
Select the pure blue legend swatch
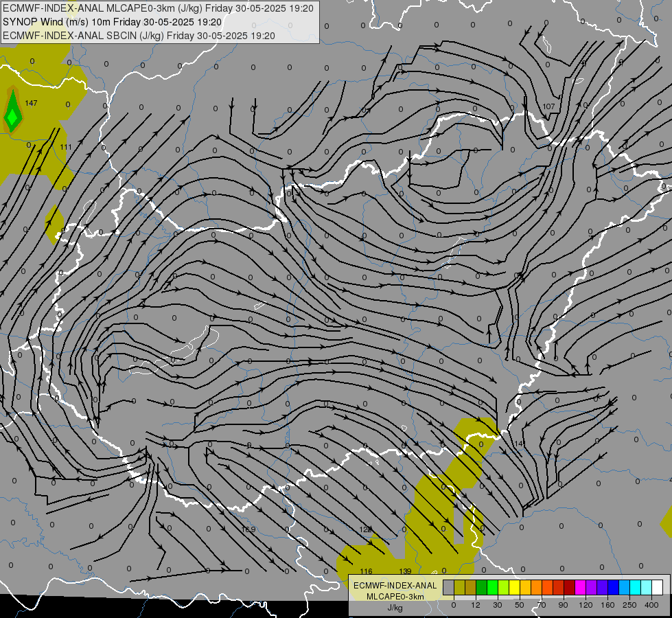point(614,587)
